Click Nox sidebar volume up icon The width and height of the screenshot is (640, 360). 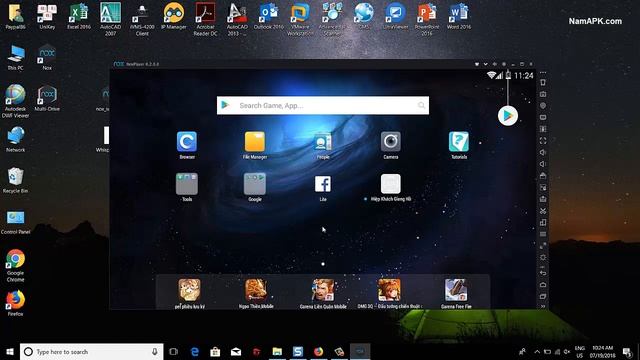[543, 152]
